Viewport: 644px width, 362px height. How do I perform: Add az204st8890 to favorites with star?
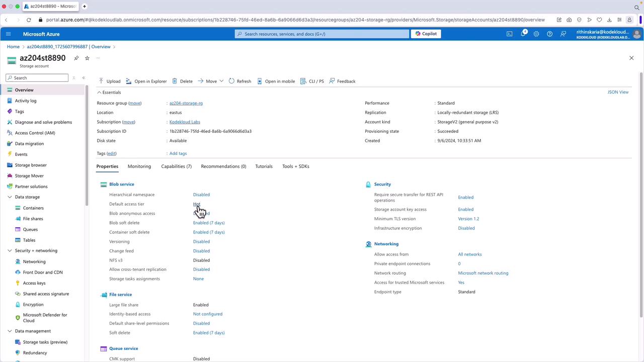pyautogui.click(x=87, y=58)
